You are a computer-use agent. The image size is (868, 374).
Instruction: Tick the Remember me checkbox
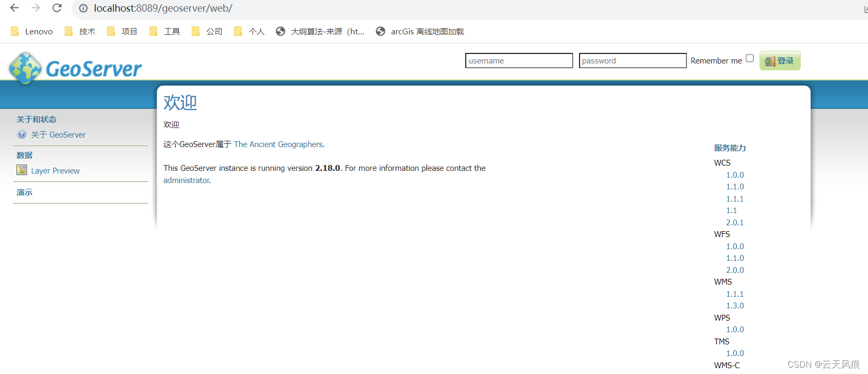coord(749,59)
